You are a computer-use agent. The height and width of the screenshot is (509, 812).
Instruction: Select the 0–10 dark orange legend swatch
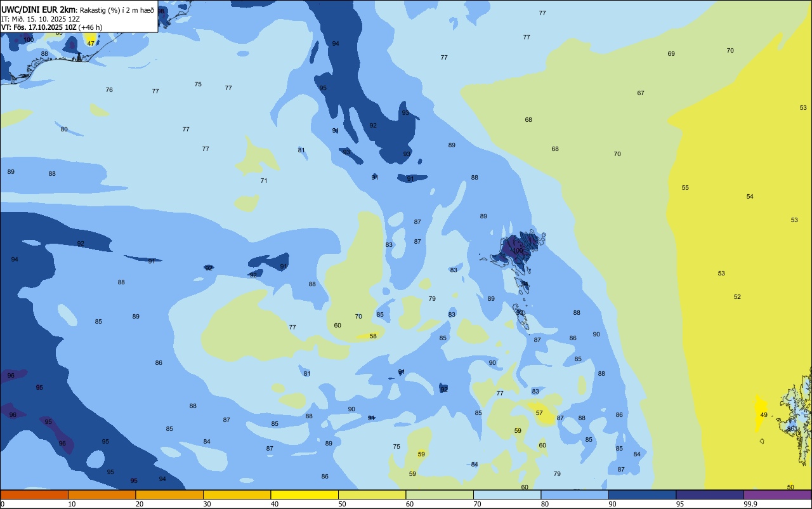coord(34,494)
